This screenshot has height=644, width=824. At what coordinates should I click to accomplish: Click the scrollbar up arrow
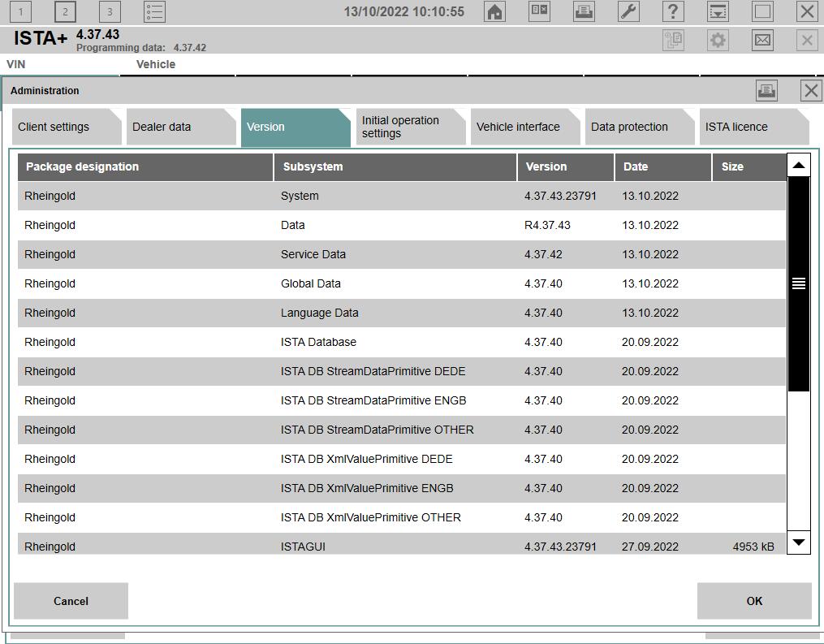tap(799, 165)
